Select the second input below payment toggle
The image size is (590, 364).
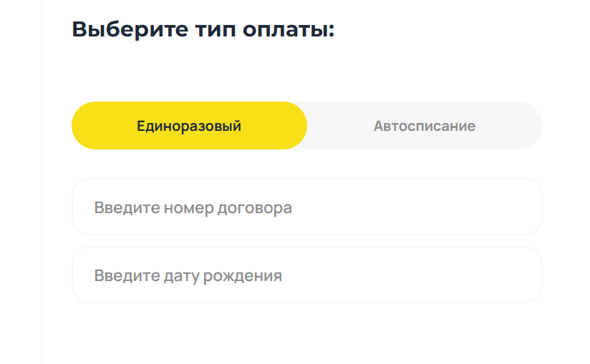(x=306, y=275)
